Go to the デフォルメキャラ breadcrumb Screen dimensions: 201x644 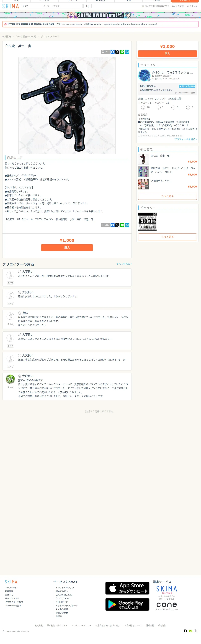50,36
